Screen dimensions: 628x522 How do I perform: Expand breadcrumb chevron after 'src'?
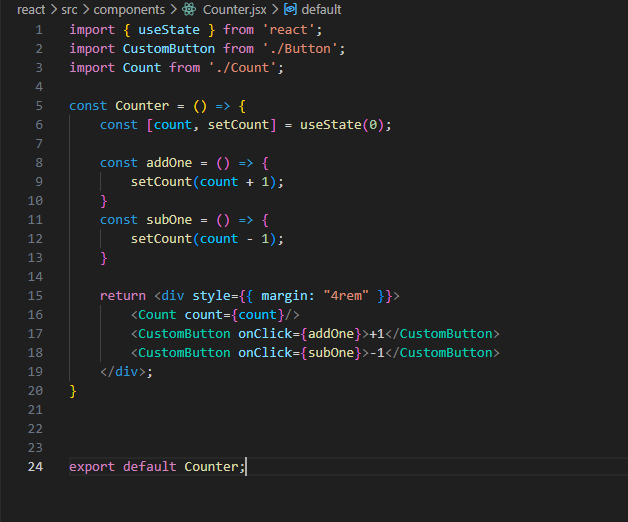click(x=85, y=10)
